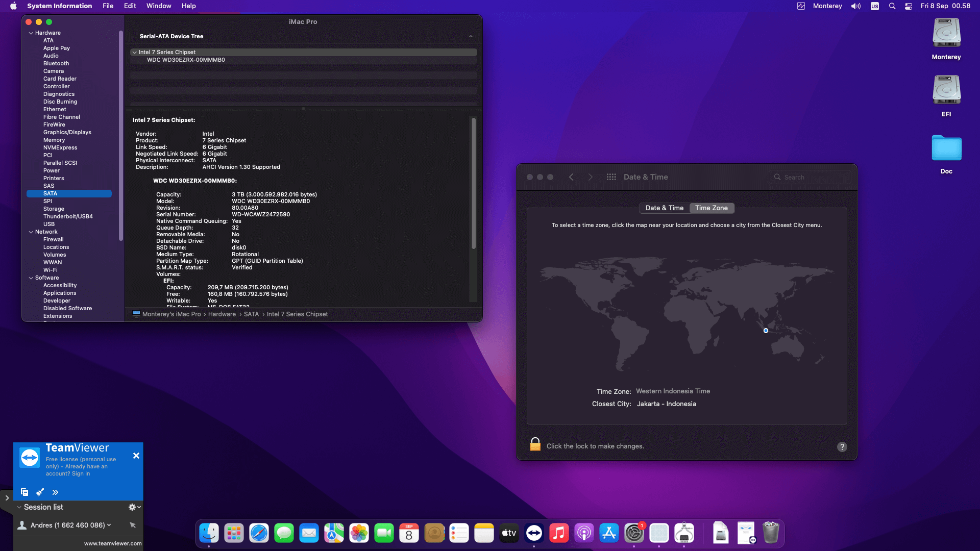The width and height of the screenshot is (980, 551).
Task: Open the Doc folder on desktop
Action: pyautogui.click(x=946, y=154)
